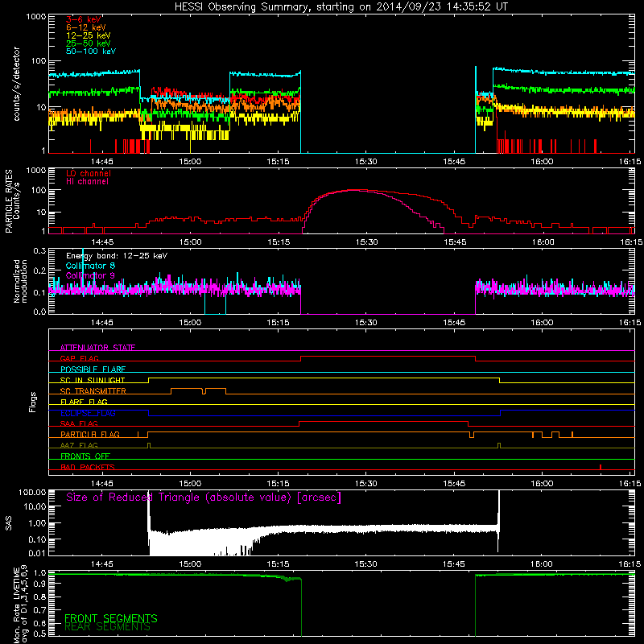Select the SC IN SUNLIGHT flag label
This screenshot has width=644, height=644.
(x=93, y=380)
